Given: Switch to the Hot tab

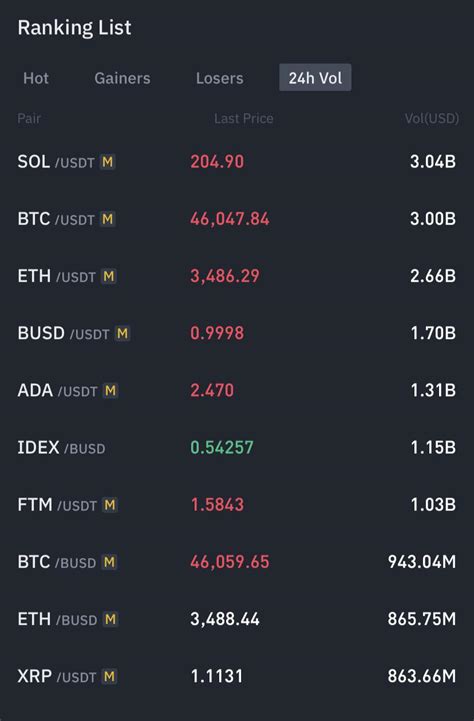Looking at the screenshot, I should pos(36,78).
